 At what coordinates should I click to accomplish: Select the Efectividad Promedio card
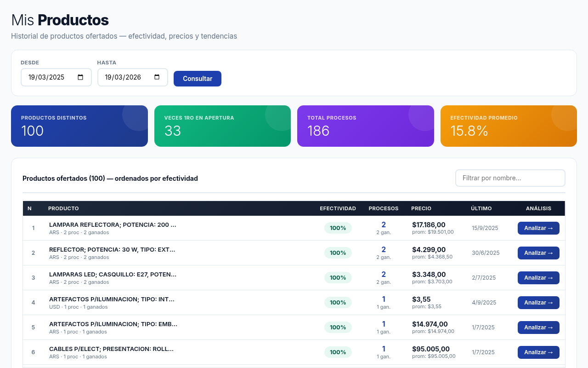coord(509,126)
